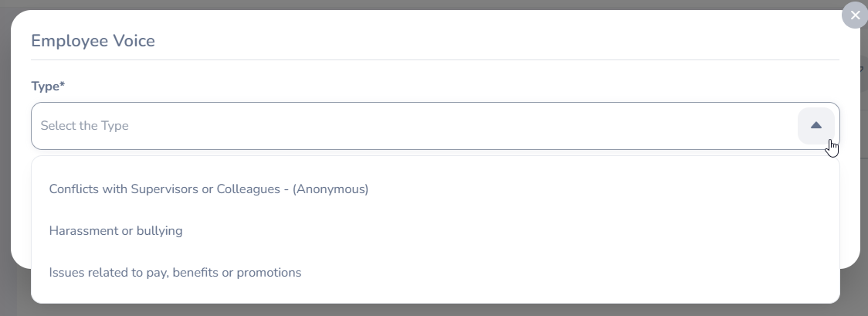Viewport: 868px width, 316px height.
Task: Collapse the Type dropdown using the arrow
Action: click(815, 126)
